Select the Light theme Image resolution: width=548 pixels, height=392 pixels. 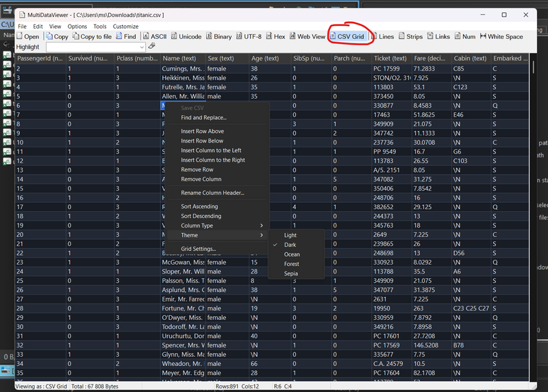[x=296, y=235]
